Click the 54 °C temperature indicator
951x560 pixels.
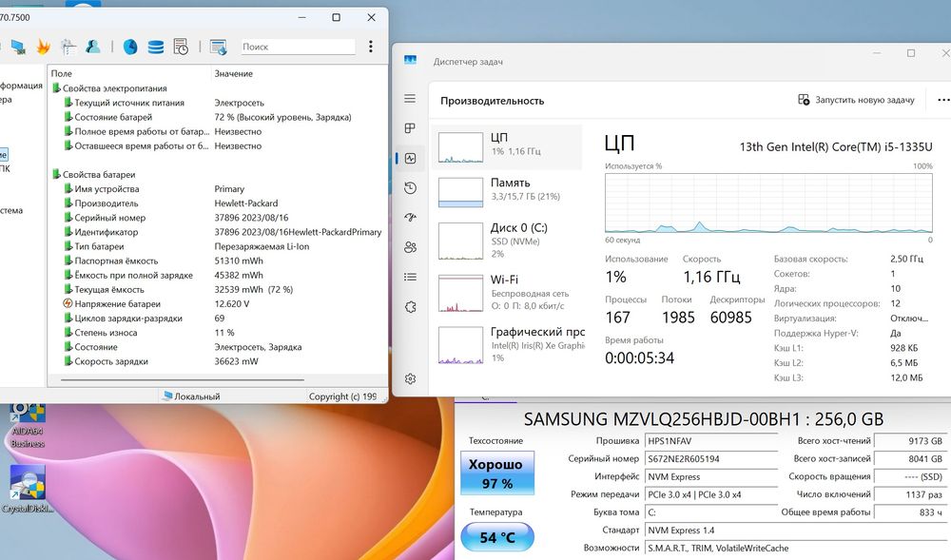pyautogui.click(x=497, y=537)
